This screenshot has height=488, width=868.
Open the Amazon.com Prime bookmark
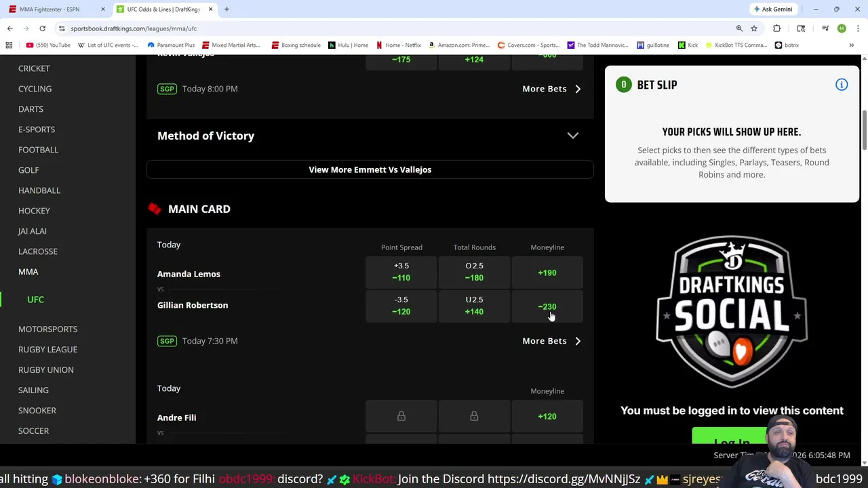click(x=458, y=45)
